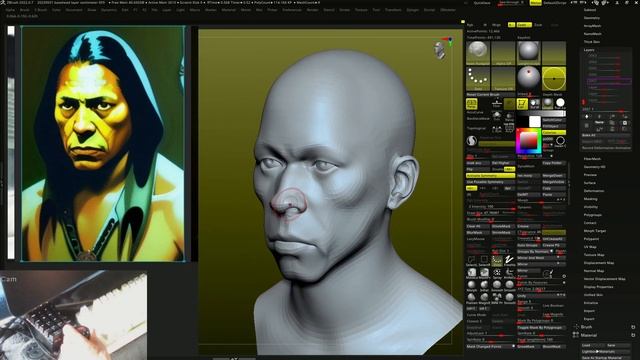Expand the Masking section
Image resolution: width=640 pixels, height=360 pixels.
[590, 199]
